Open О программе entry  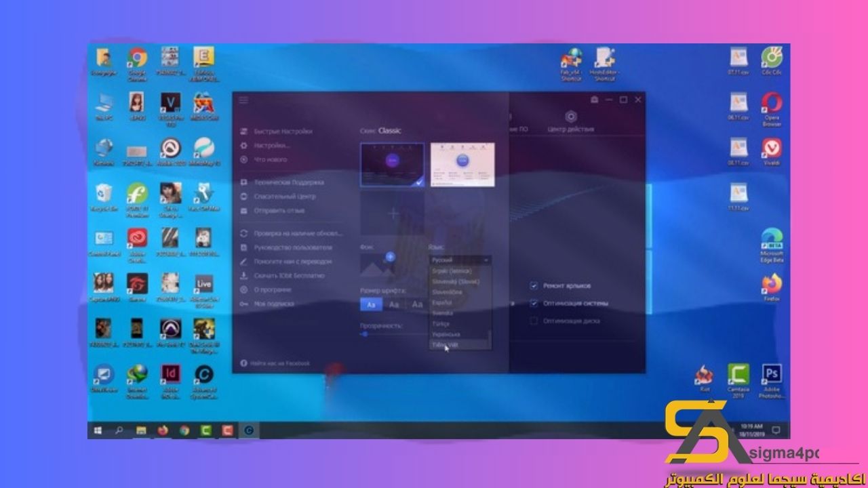point(267,290)
